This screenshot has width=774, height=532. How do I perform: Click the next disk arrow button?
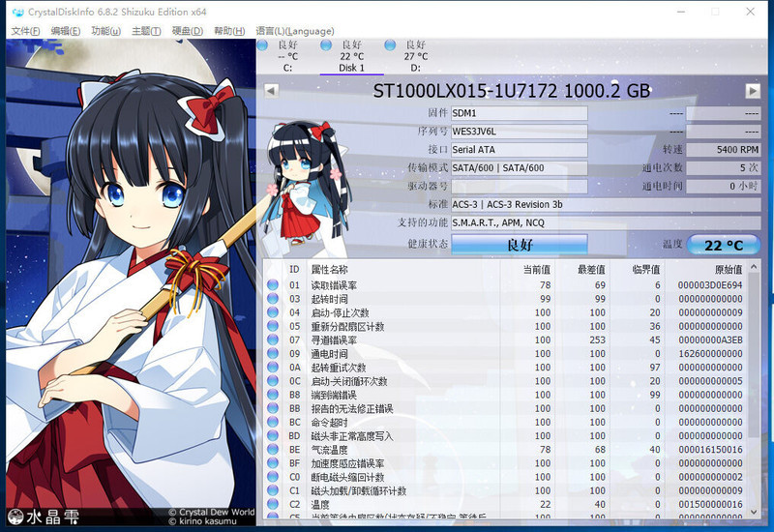click(x=752, y=90)
